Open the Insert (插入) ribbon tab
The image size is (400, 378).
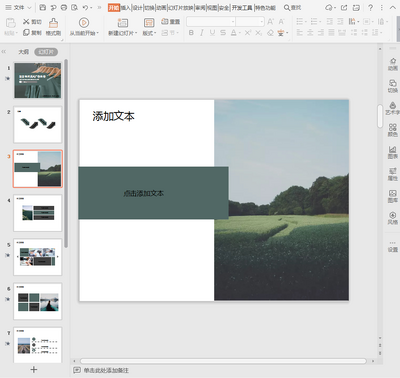point(126,7)
